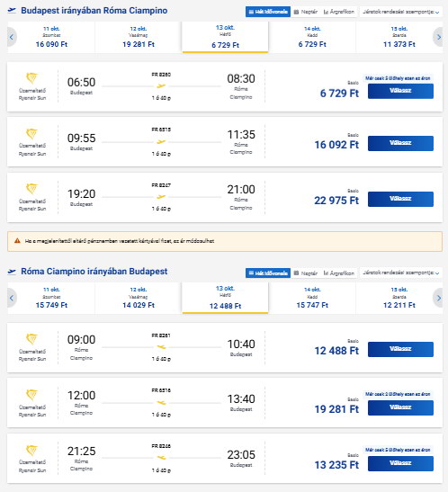Choose the 06:50 flight for 6 729 Ft
Image resolution: width=448 pixels, height=492 pixels.
tap(400, 91)
